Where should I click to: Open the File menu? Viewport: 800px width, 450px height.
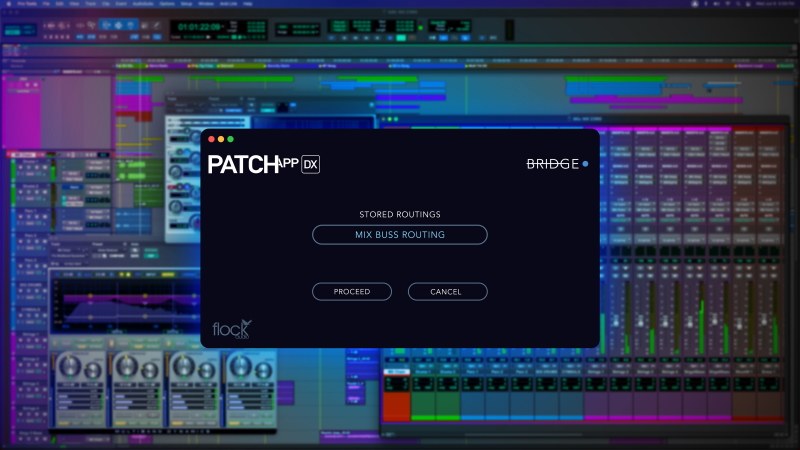click(x=47, y=4)
